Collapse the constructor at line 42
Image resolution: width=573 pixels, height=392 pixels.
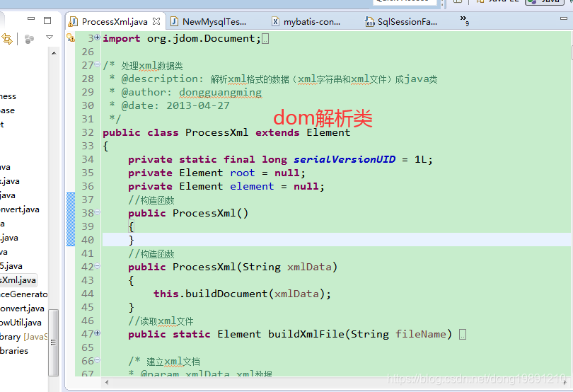[x=97, y=266]
